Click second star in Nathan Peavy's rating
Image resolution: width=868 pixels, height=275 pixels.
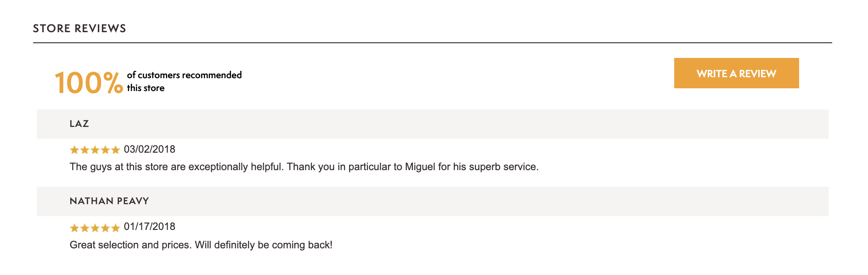[x=85, y=228]
